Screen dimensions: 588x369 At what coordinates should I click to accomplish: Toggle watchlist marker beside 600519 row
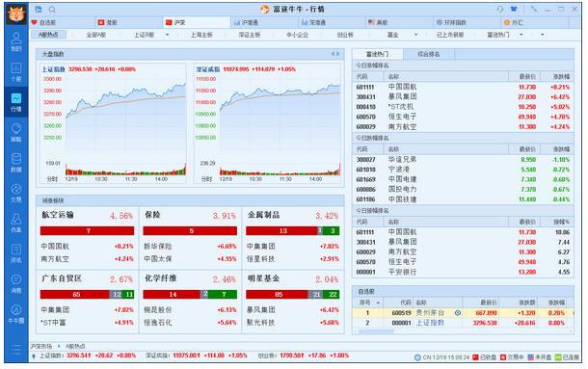tap(458, 313)
